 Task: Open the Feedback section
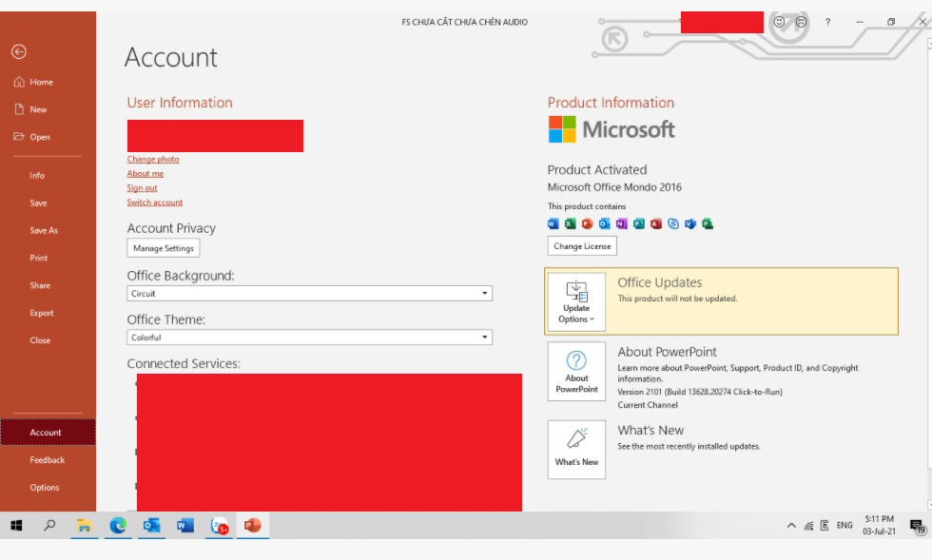pyautogui.click(x=48, y=459)
